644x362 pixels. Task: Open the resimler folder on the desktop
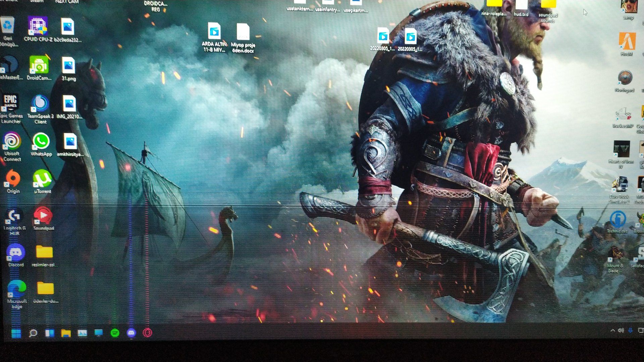[x=44, y=252]
